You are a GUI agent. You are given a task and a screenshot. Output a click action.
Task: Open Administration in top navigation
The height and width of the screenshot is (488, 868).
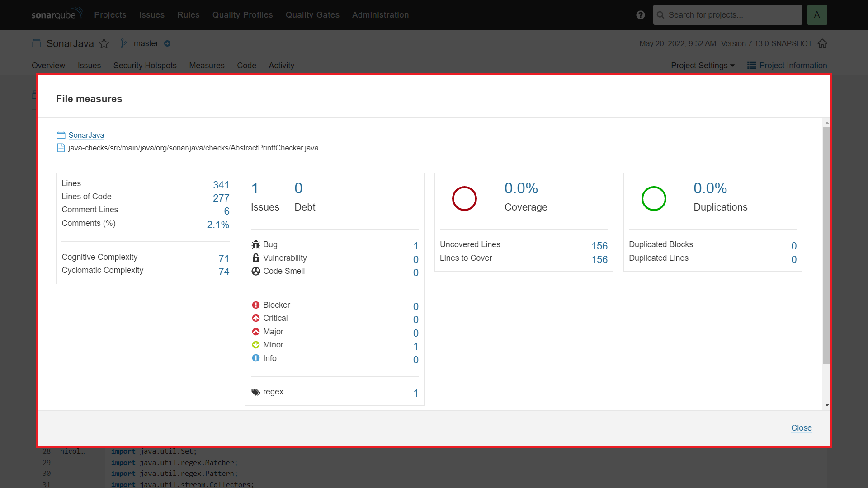tap(381, 15)
